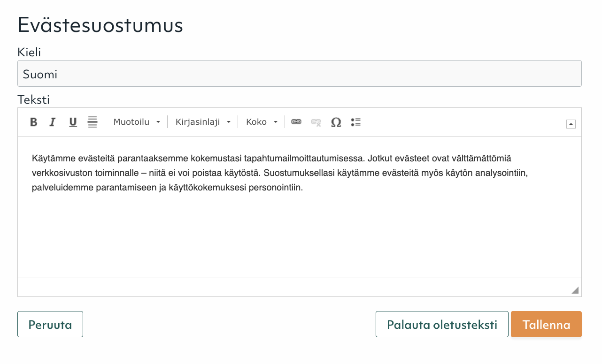Viewport: 602px width, 364px height.
Task: Collapse the editor toolbar with arrow button
Action: [x=571, y=124]
